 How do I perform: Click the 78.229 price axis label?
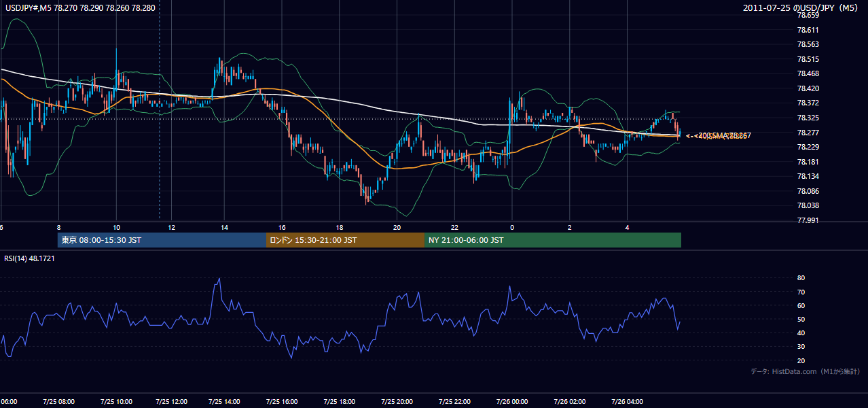click(808, 147)
